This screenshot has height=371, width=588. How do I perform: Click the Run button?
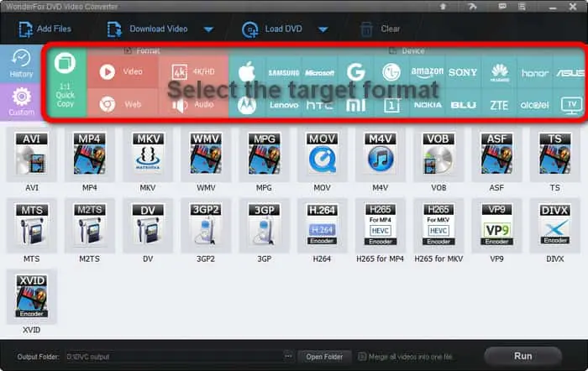pyautogui.click(x=522, y=356)
